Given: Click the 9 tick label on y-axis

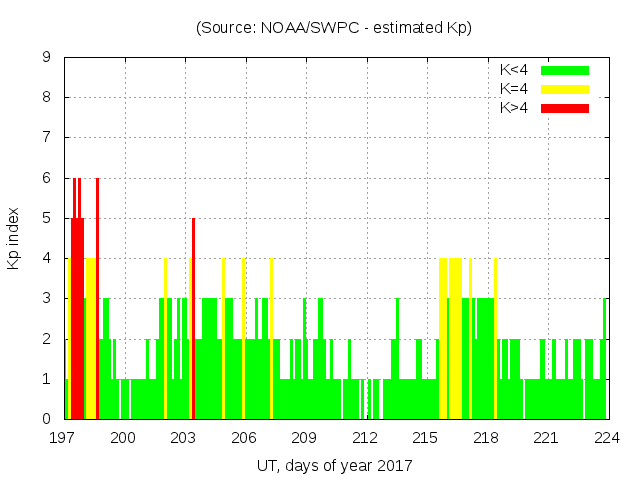Looking at the screenshot, I should [46, 58].
